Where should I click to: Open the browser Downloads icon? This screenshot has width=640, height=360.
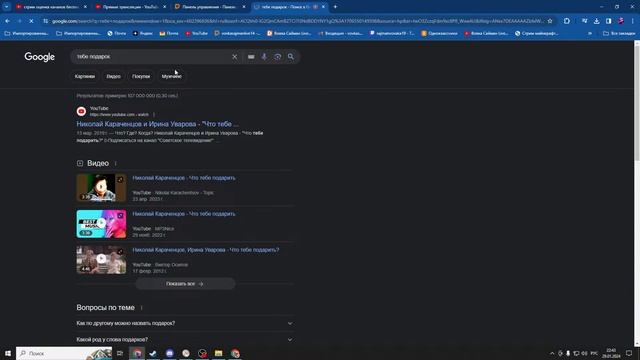click(x=596, y=21)
